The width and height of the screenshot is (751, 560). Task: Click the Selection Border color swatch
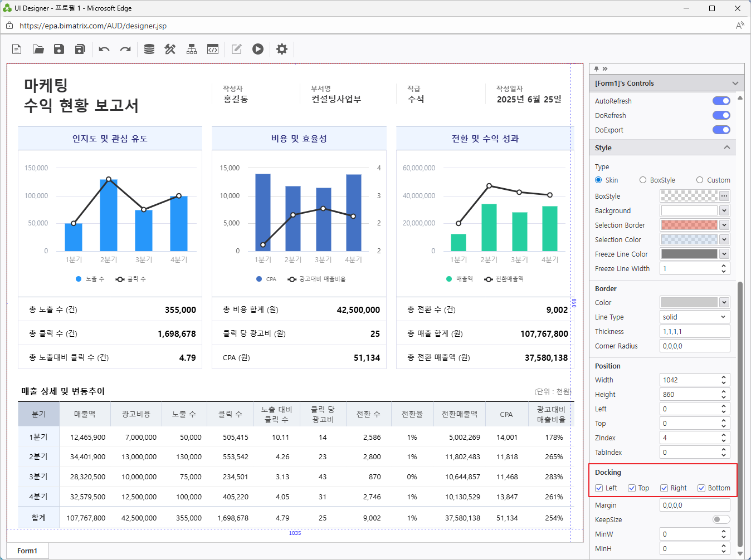pyautogui.click(x=689, y=225)
